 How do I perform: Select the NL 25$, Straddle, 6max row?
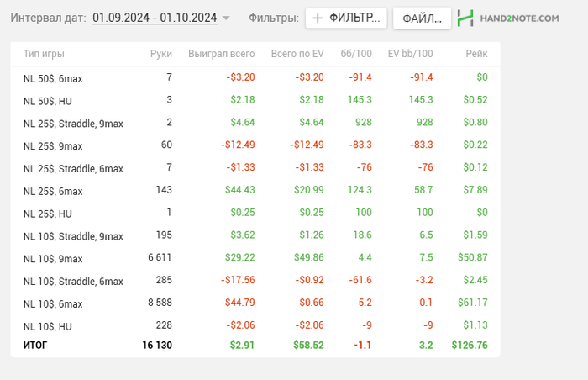coord(255,167)
